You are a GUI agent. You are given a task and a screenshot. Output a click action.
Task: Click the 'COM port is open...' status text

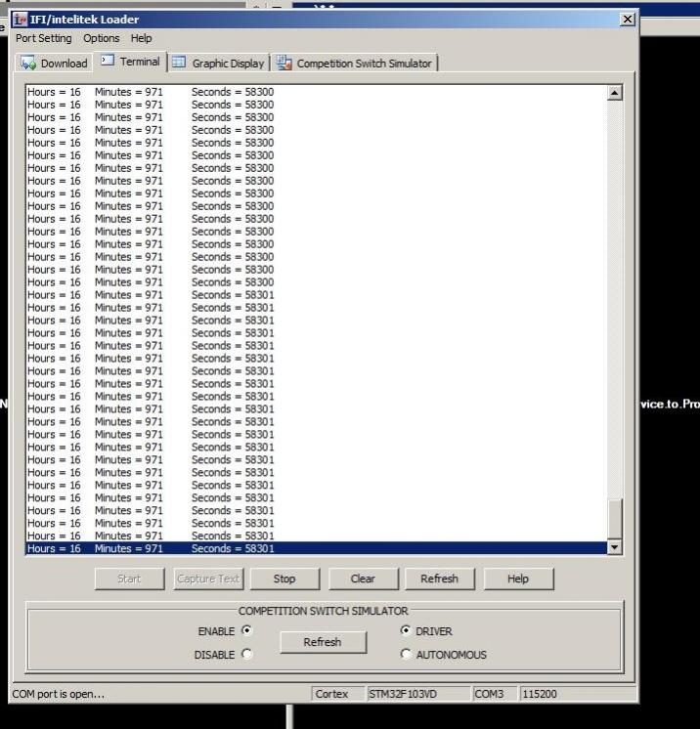coord(58,694)
